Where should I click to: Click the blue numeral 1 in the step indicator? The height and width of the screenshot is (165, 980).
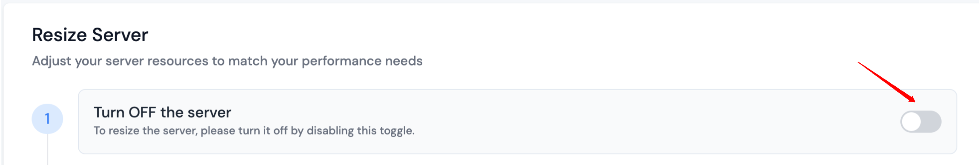coord(47,119)
